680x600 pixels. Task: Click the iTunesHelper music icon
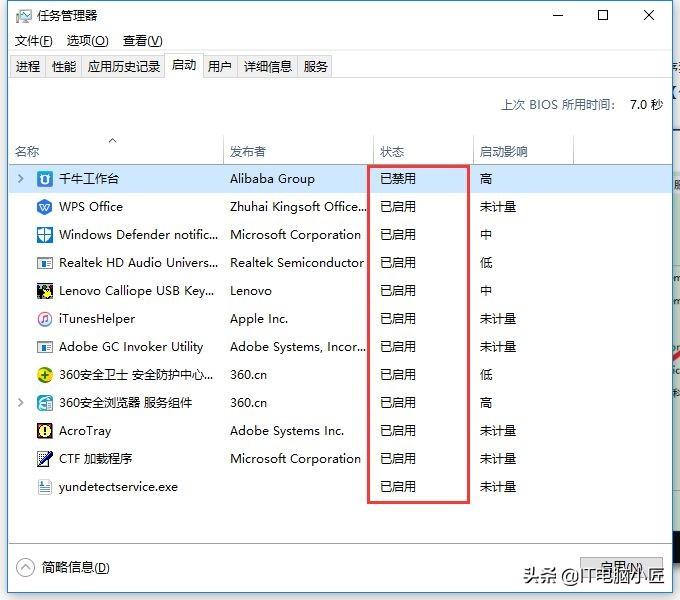tap(45, 319)
